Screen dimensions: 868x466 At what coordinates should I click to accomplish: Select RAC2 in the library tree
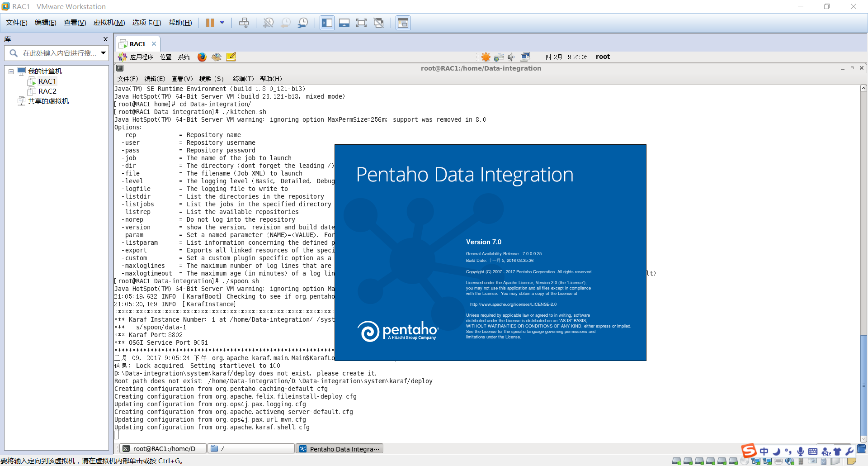tap(47, 91)
